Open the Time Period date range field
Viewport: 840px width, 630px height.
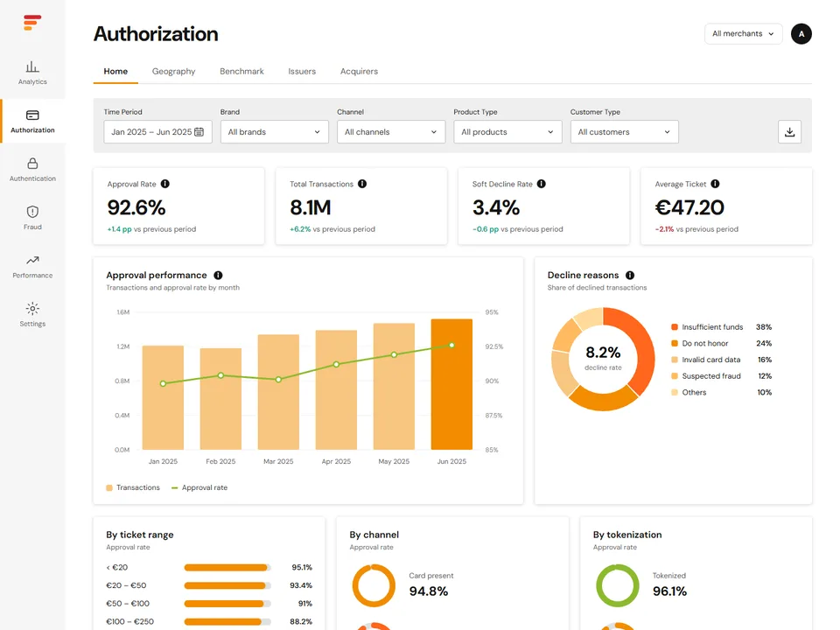tap(157, 132)
